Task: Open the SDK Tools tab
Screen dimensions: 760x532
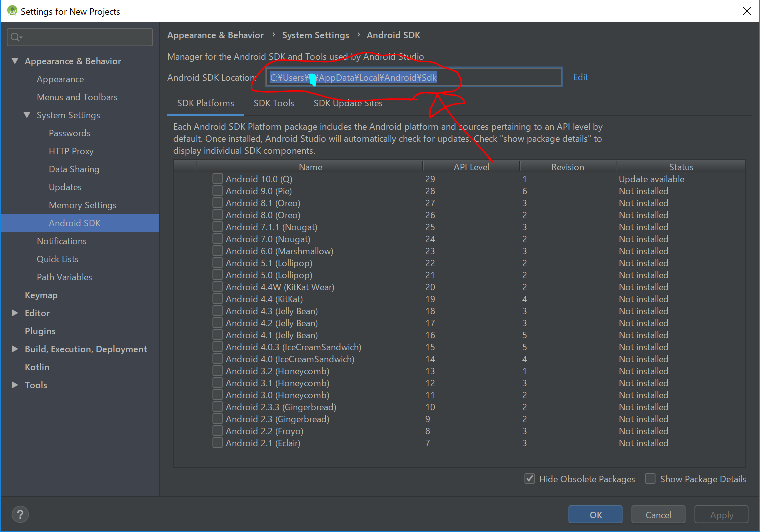Action: click(x=274, y=103)
